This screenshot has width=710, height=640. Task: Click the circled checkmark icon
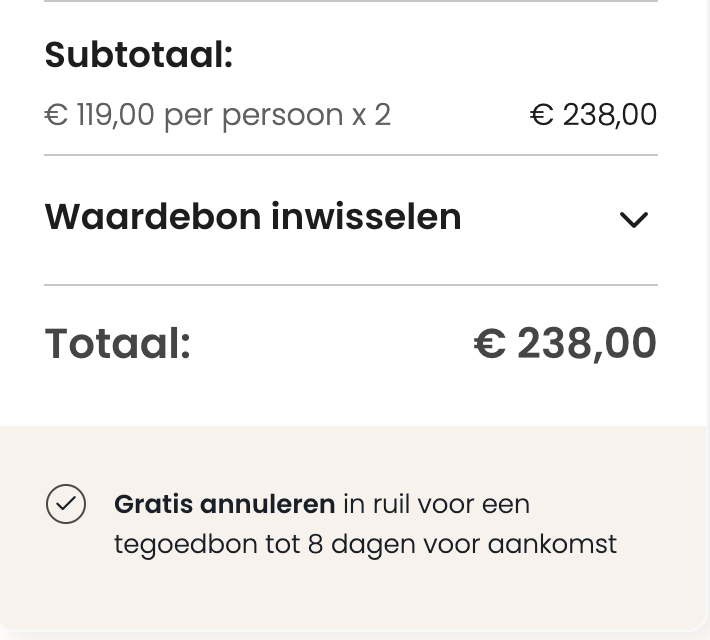66,505
